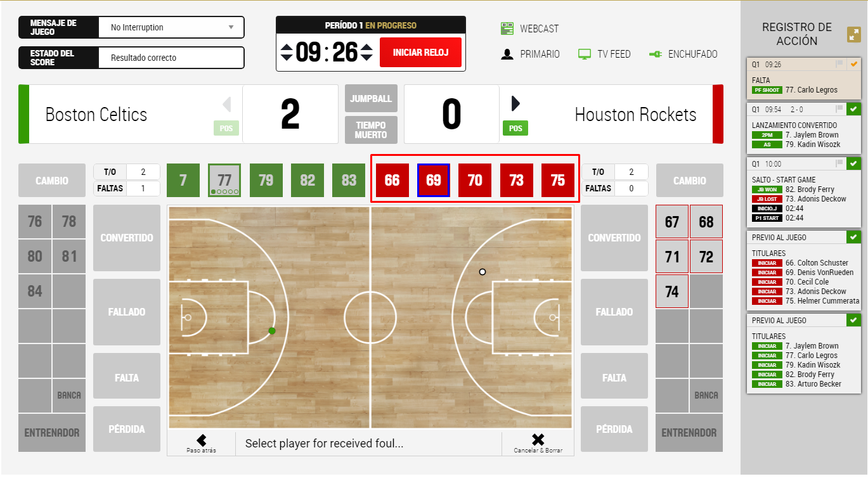The height and width of the screenshot is (481, 868).
Task: Select Rockets player 75
Action: (x=558, y=181)
